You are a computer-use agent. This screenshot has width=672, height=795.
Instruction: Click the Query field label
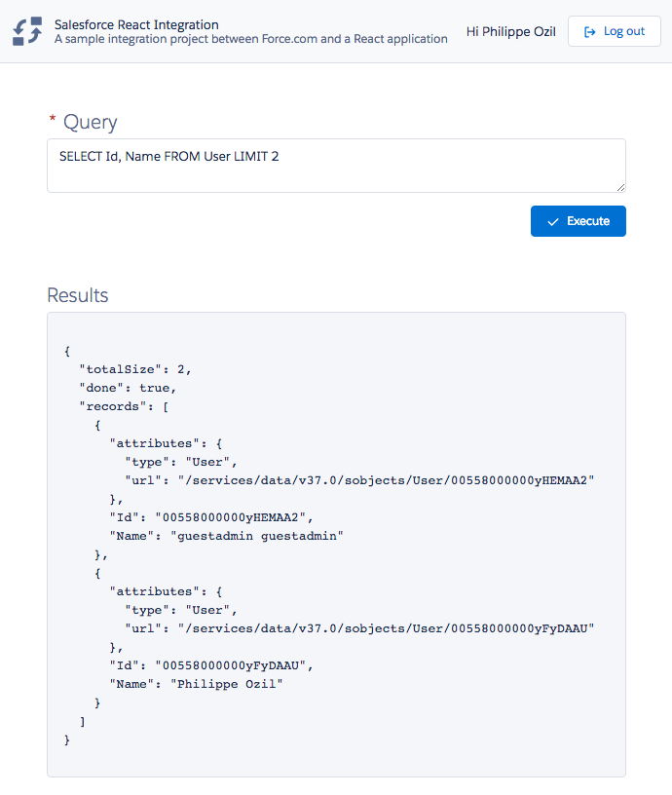coord(91,122)
